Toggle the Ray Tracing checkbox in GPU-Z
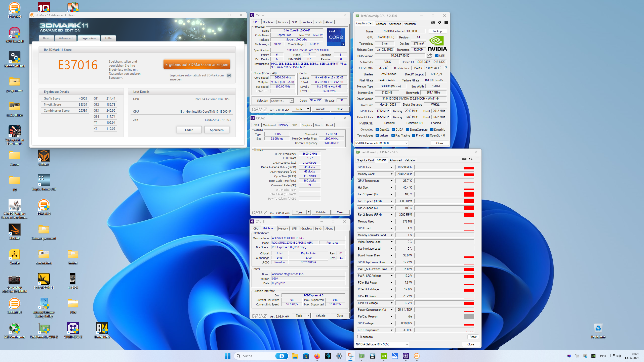This screenshot has width=644, height=362. [393, 135]
